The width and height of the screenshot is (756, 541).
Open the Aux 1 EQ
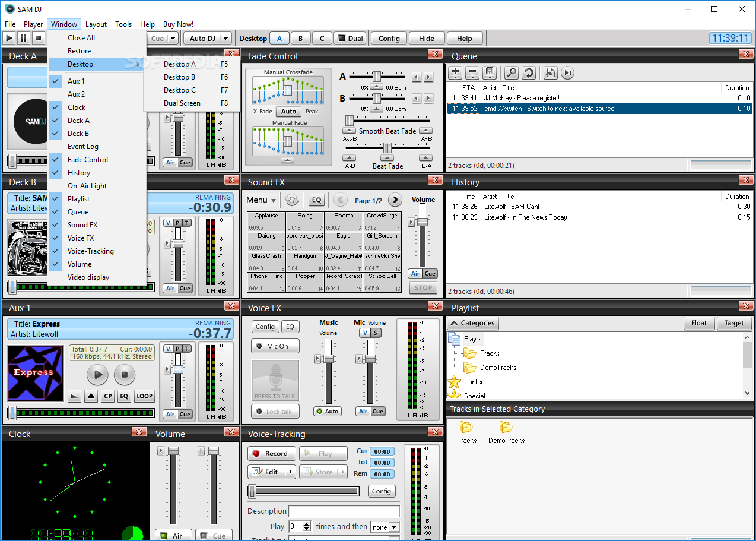(124, 396)
